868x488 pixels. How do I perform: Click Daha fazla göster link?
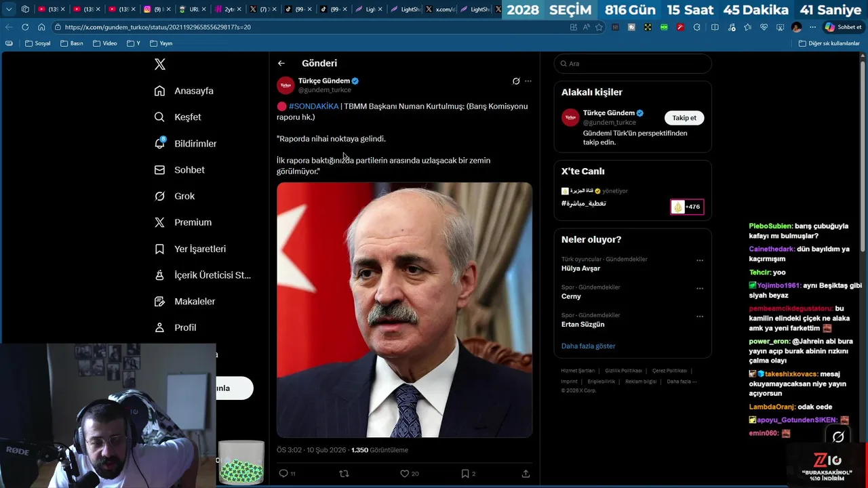pyautogui.click(x=588, y=346)
